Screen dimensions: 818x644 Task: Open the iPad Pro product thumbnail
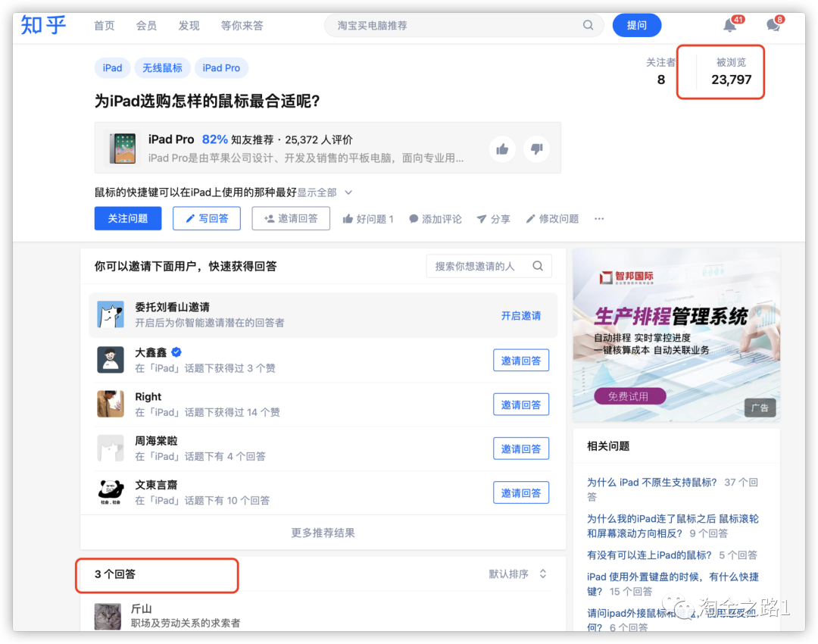(x=123, y=148)
